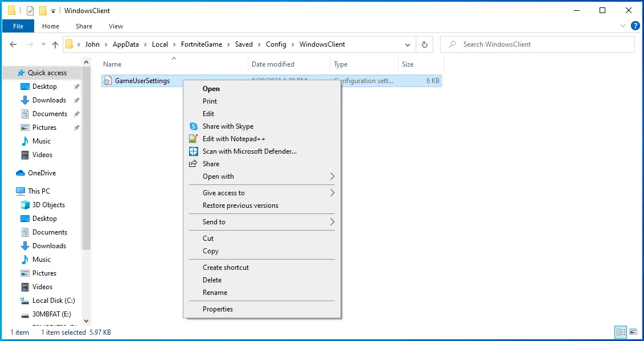Click John in the address path
The height and width of the screenshot is (341, 644).
point(92,44)
